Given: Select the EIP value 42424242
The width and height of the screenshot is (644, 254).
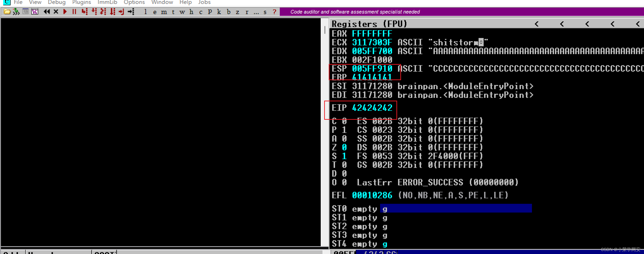Looking at the screenshot, I should pos(372,108).
